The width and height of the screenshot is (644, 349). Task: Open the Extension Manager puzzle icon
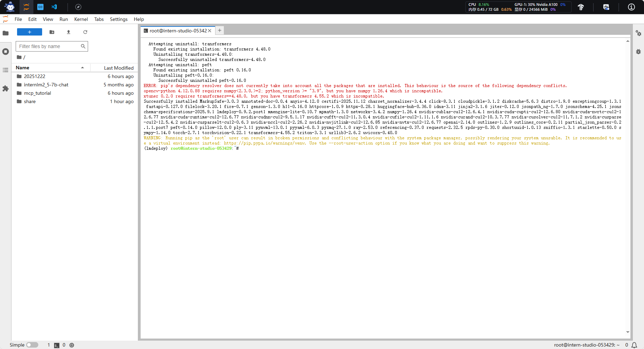click(x=6, y=88)
